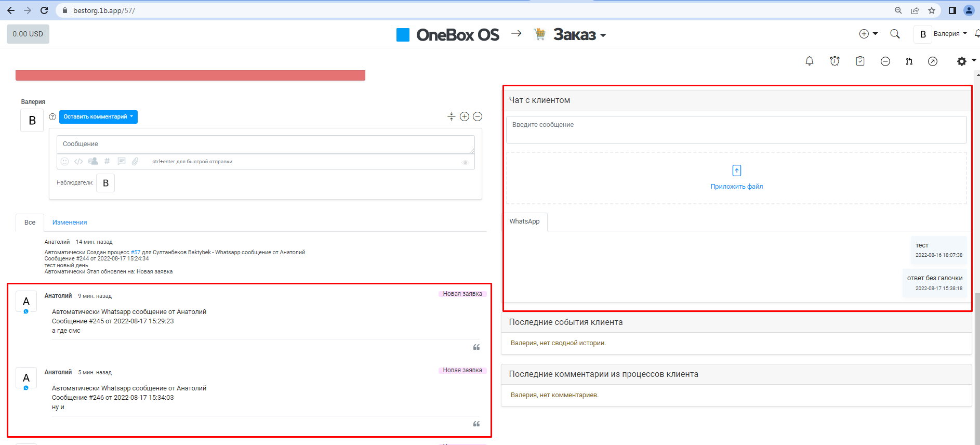Collapse comments with the circled minus icon
Image resolution: width=980 pixels, height=445 pixels.
tap(478, 116)
